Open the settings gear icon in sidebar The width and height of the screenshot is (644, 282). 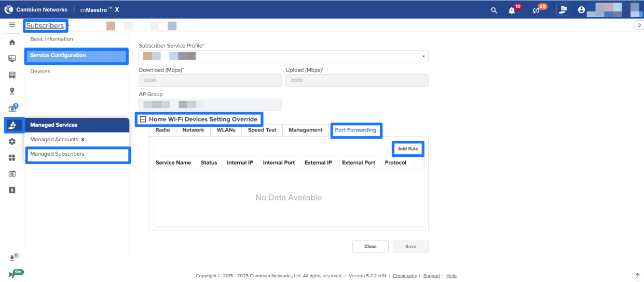click(12, 141)
